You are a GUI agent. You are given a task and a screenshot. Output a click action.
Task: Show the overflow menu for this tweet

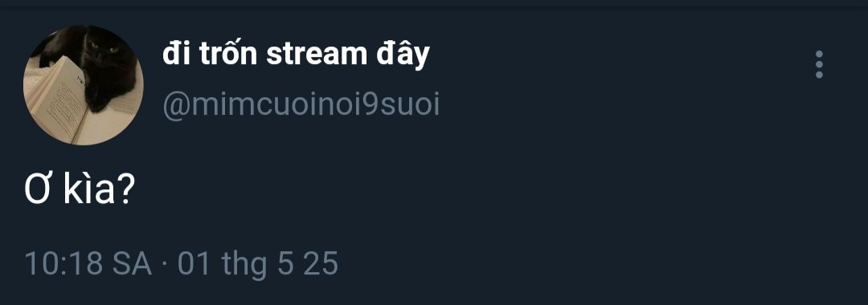click(x=819, y=64)
